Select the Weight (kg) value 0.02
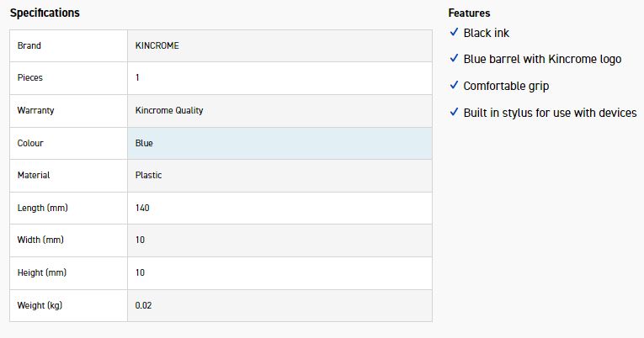Image resolution: width=644 pixels, height=338 pixels. pyautogui.click(x=144, y=304)
